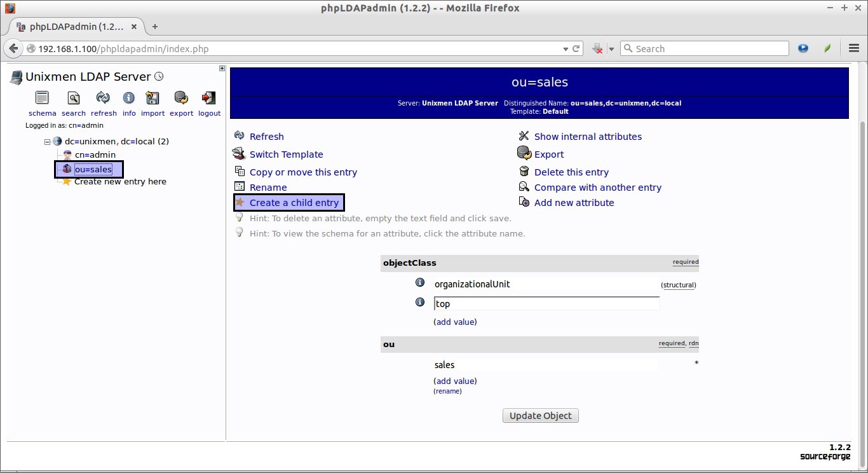Click the Rename icon
Viewport: 868px width, 473px height.
[240, 186]
